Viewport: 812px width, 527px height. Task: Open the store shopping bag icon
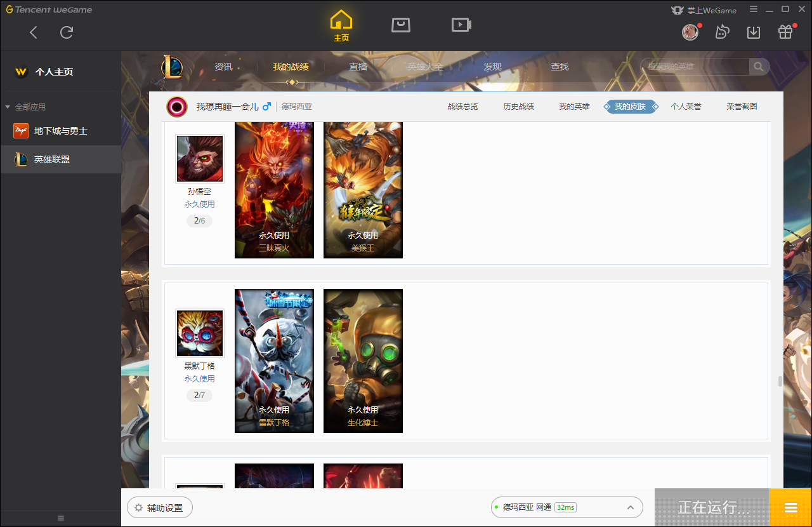[x=401, y=25]
